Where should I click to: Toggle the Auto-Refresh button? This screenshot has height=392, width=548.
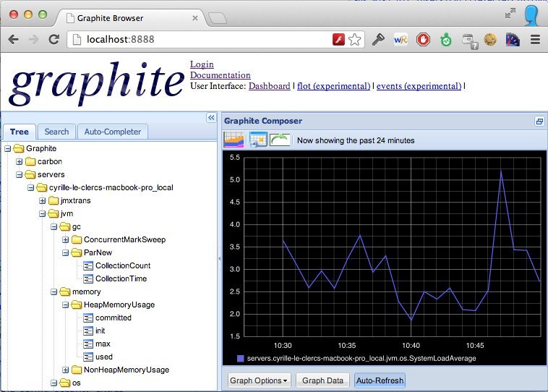(x=380, y=380)
